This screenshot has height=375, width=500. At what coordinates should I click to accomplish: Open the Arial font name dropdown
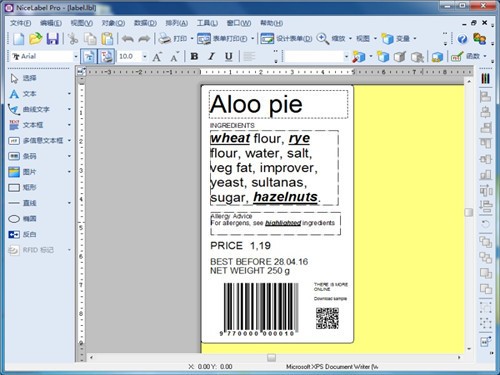76,57
